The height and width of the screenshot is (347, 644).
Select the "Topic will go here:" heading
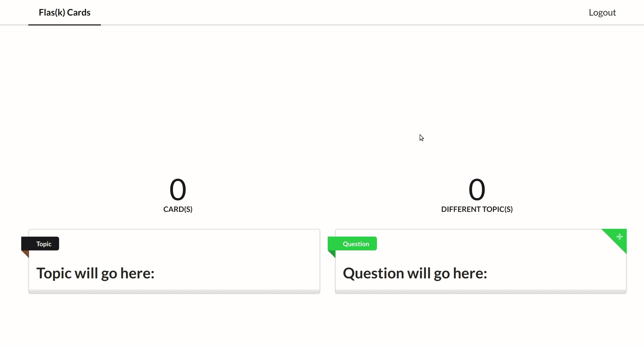[95, 273]
